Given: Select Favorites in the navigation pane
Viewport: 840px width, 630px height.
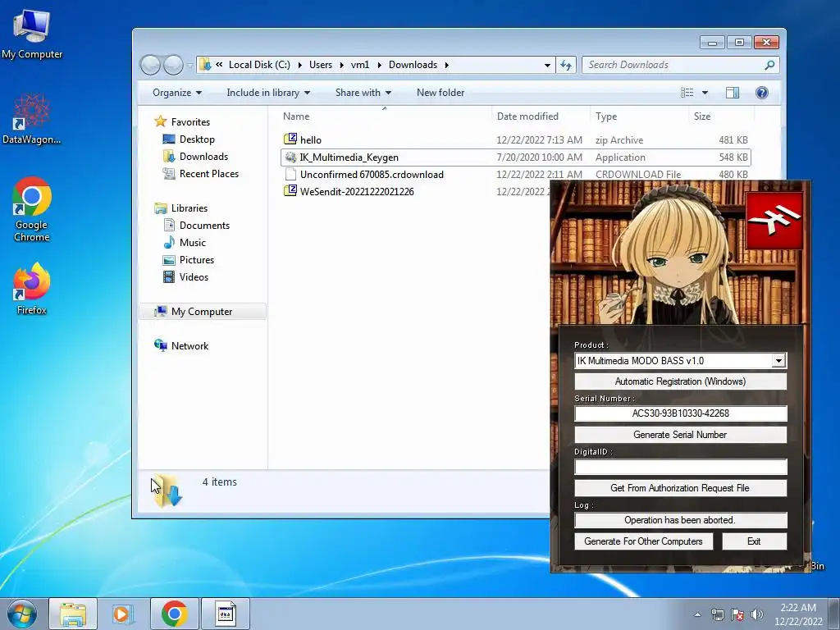Looking at the screenshot, I should click(190, 122).
